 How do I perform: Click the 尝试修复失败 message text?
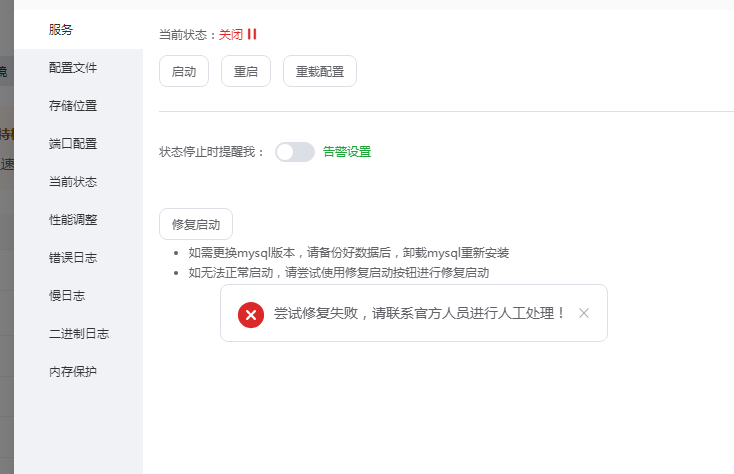click(x=420, y=313)
